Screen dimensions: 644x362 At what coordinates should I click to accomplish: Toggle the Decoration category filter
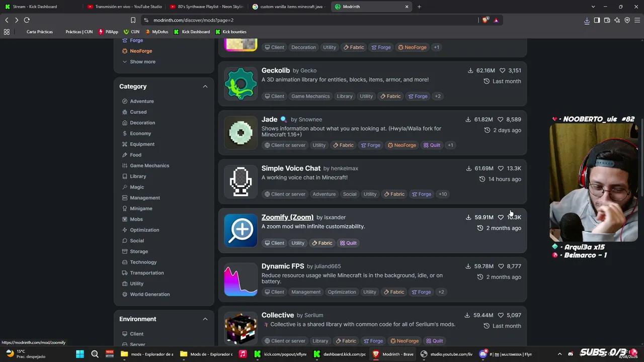[138, 123]
